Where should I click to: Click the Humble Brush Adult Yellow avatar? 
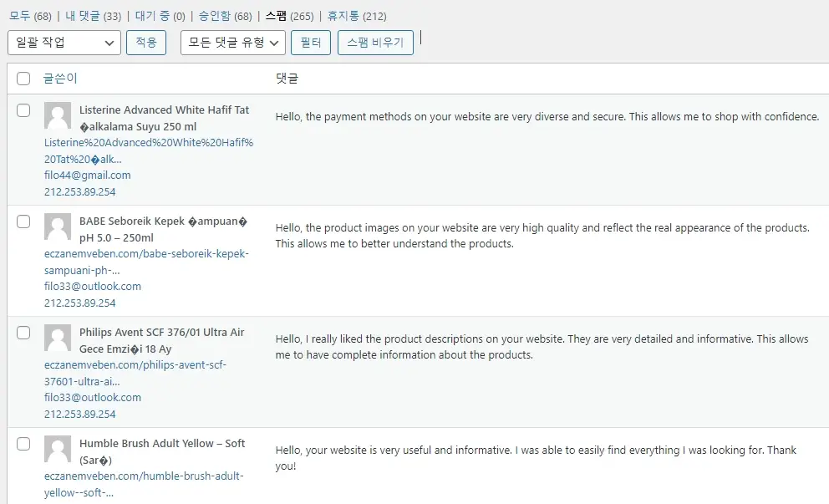(58, 449)
